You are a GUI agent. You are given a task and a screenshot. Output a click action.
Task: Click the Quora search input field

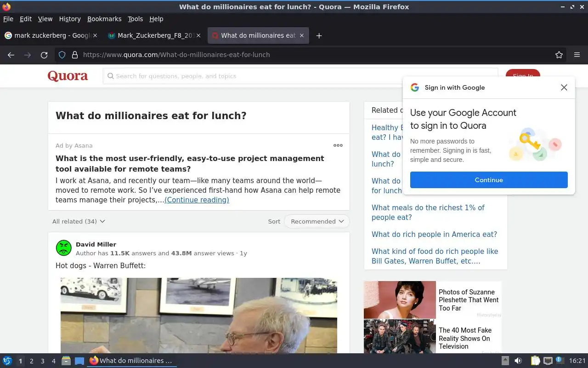[x=300, y=76]
